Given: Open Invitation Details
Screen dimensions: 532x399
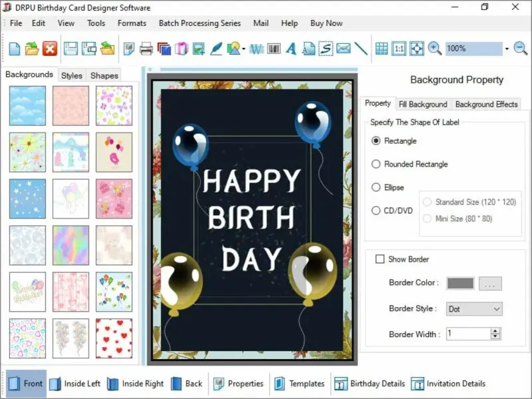Looking at the screenshot, I should pyautogui.click(x=448, y=384).
